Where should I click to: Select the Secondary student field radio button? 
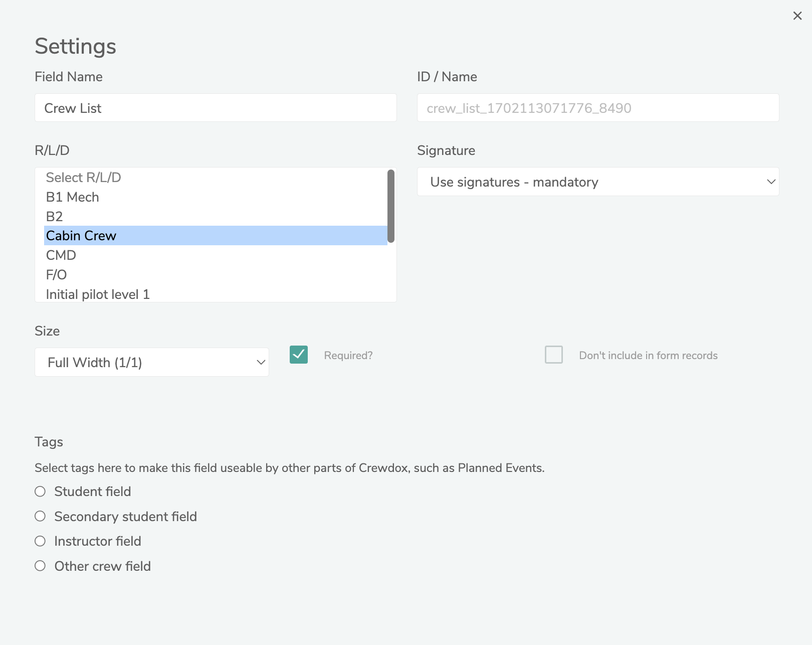(40, 516)
